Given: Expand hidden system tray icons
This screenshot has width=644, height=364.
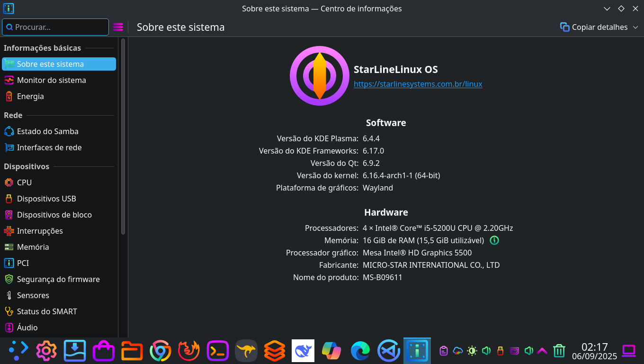Looking at the screenshot, I should [x=542, y=351].
